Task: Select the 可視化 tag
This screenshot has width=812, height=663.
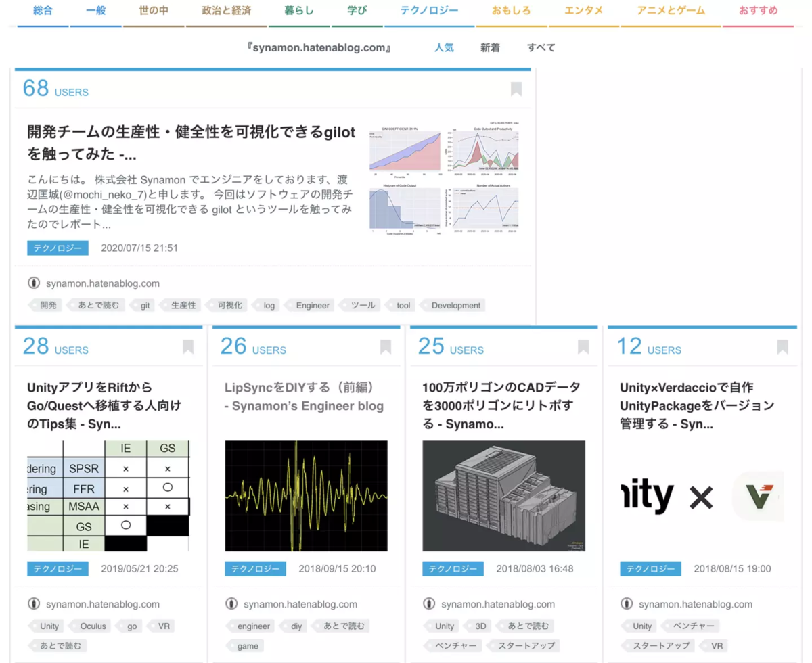Action: (227, 305)
